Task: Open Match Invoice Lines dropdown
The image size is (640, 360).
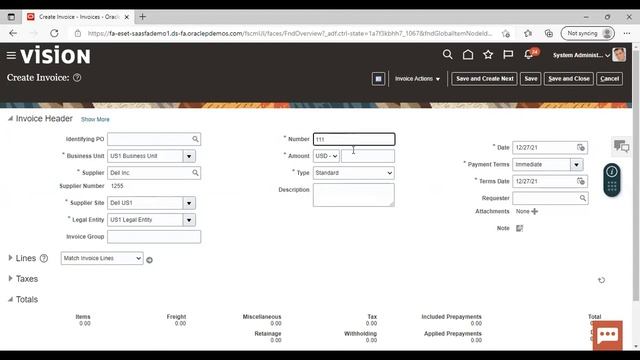Action: pos(102,258)
